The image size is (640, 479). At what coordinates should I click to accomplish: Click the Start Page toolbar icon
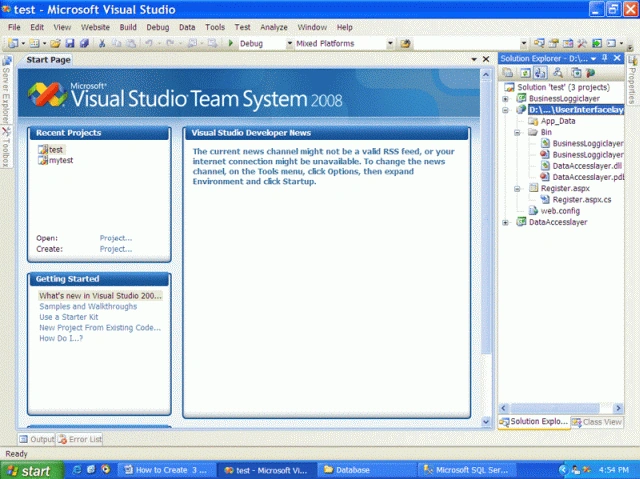click(x=597, y=43)
